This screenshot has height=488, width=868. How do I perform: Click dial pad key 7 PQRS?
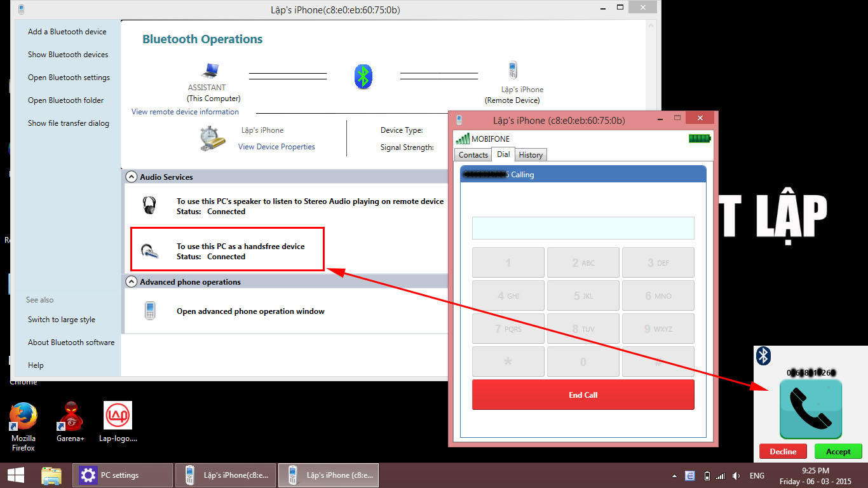[508, 329]
